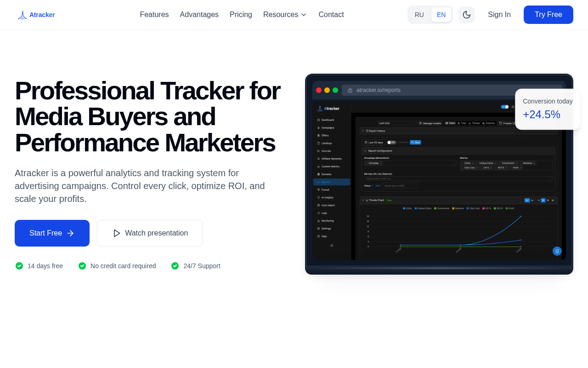Switch Trends Chart to line chart view
Image resolution: width=588 pixels, height=368 pixels.
click(527, 200)
